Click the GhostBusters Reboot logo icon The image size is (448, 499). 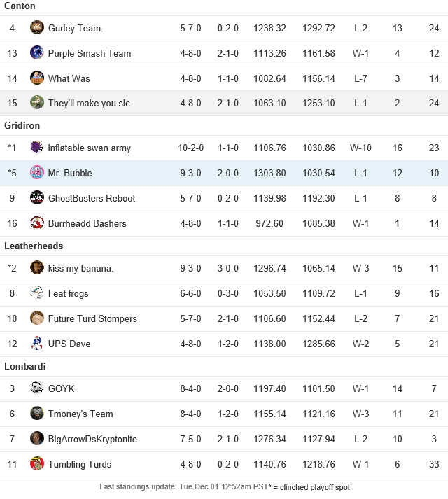[37, 197]
